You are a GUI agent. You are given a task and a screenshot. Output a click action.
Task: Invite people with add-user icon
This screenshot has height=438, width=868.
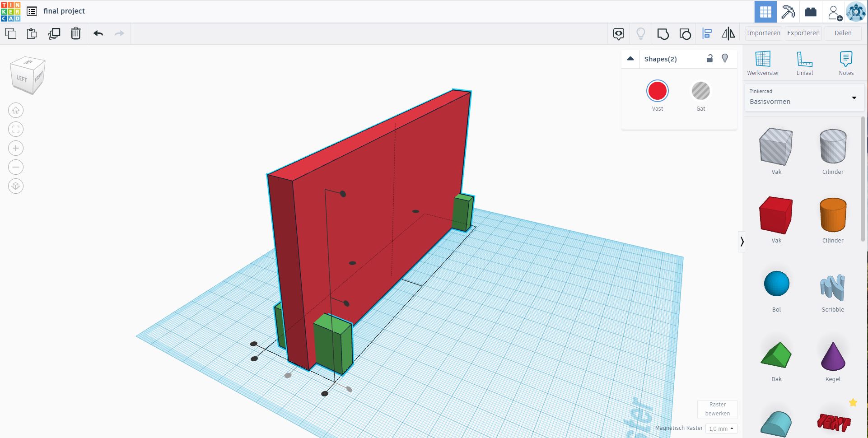point(835,12)
